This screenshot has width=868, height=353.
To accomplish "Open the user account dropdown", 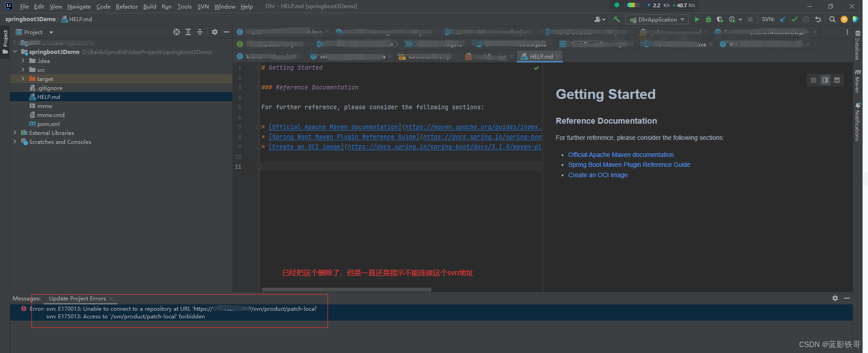I will click(600, 19).
